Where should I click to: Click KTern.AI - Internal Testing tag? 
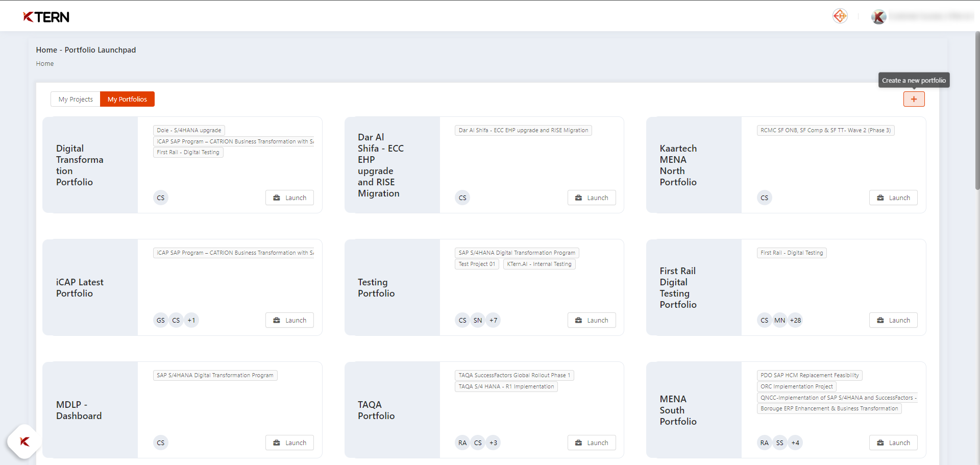click(x=539, y=264)
